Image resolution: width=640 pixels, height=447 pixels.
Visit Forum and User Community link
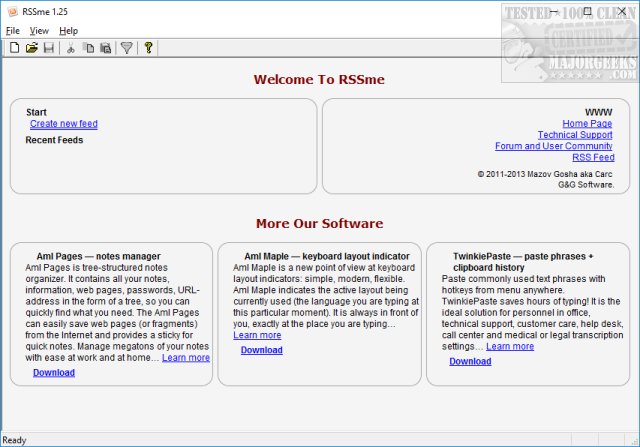click(553, 146)
